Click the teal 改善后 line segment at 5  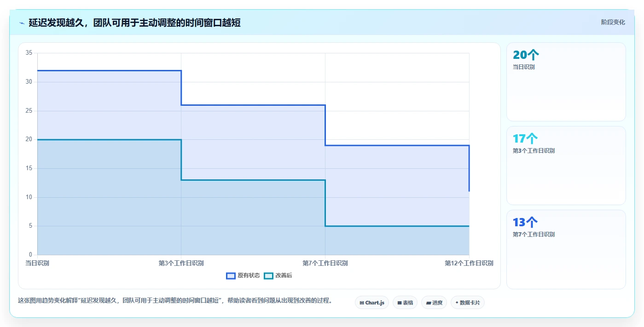[x=397, y=226]
